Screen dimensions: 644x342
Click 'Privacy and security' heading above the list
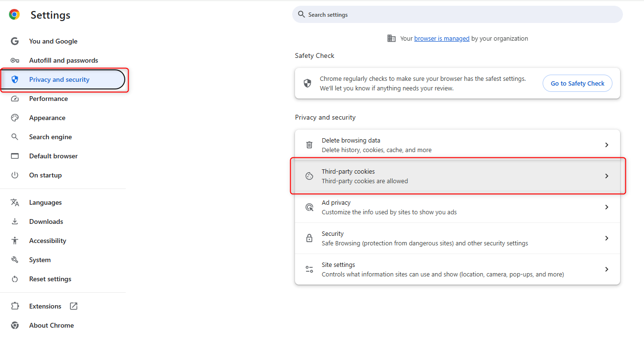coord(325,117)
